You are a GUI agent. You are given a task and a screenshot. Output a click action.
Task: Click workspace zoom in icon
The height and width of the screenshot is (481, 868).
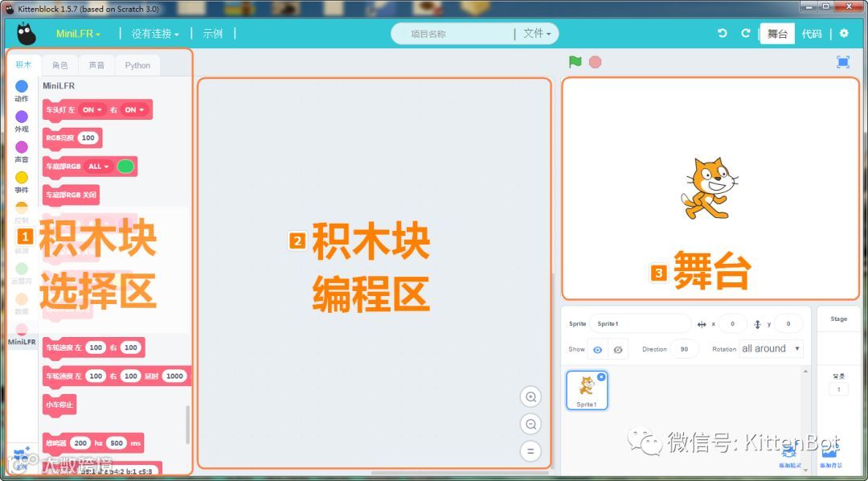click(530, 397)
